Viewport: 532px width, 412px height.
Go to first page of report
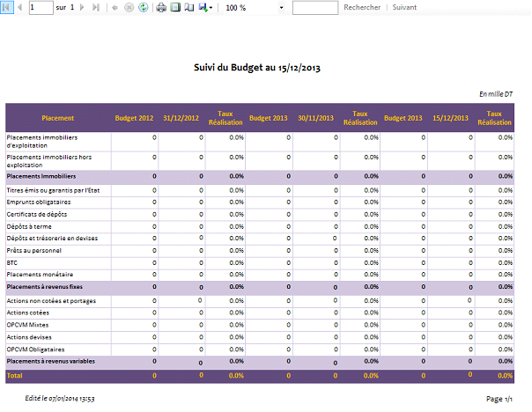pos(6,7)
